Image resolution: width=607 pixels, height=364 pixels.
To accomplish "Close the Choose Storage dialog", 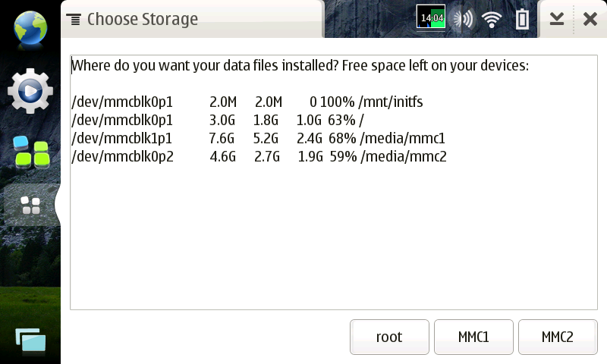I will point(590,19).
